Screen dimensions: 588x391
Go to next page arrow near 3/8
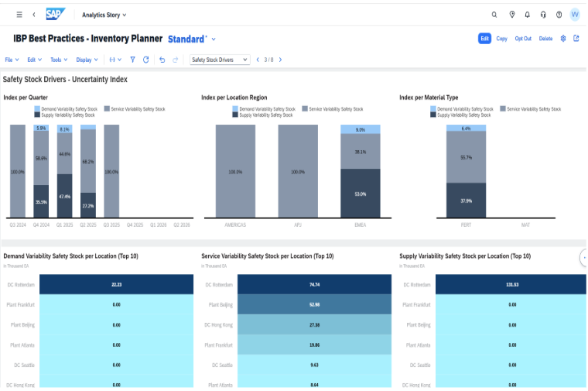[x=280, y=60]
